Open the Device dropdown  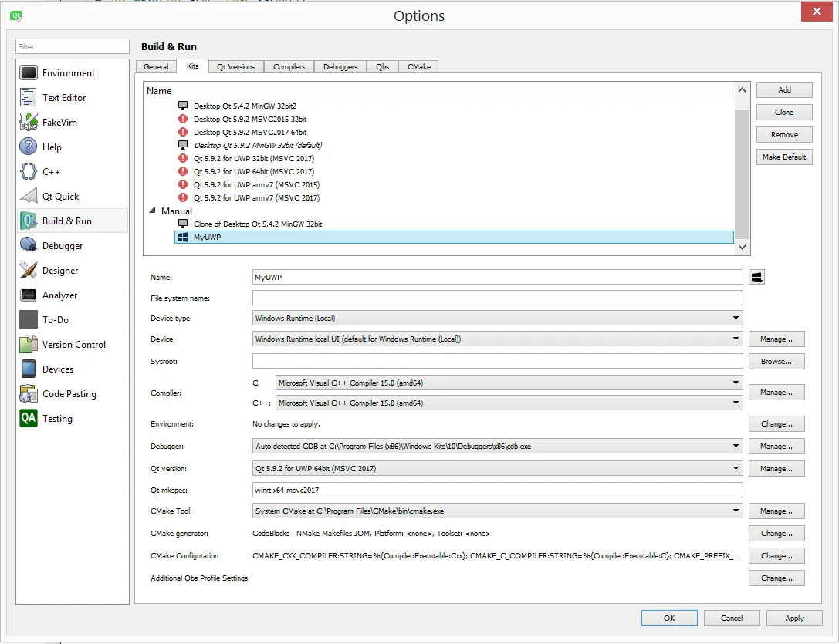497,339
